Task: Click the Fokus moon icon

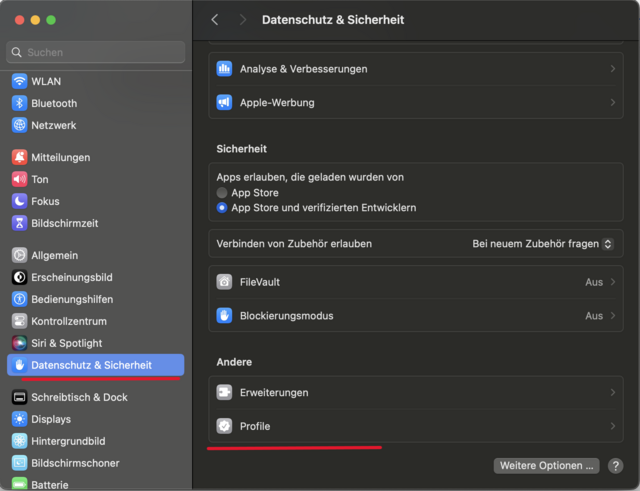Action: (x=20, y=201)
